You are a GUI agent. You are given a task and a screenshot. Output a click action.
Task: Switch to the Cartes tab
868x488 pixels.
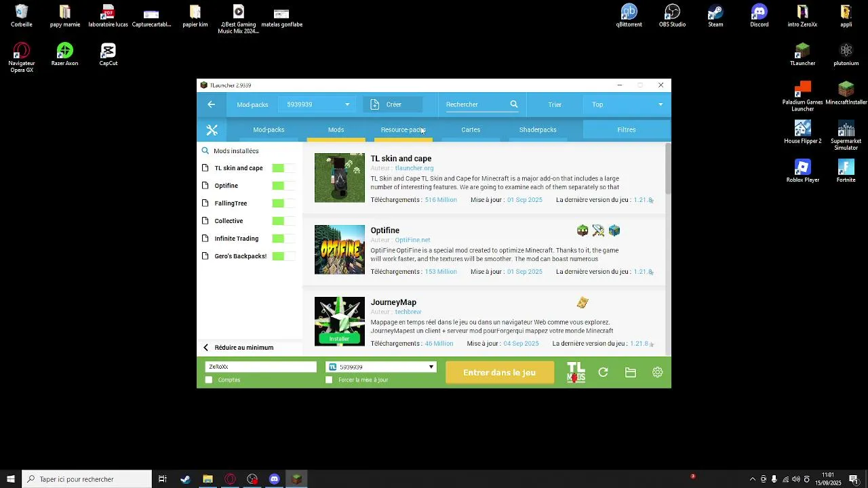(x=471, y=130)
